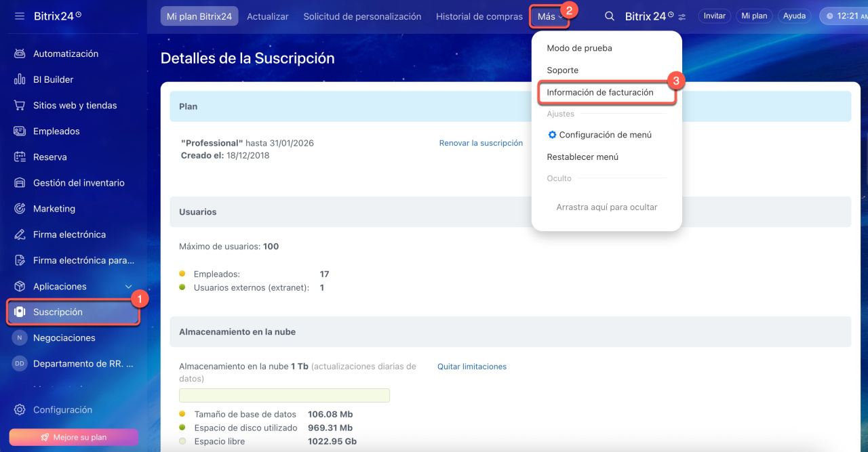
Task: Click the settings sliders icon beside Bitrix 24
Action: pos(682,17)
